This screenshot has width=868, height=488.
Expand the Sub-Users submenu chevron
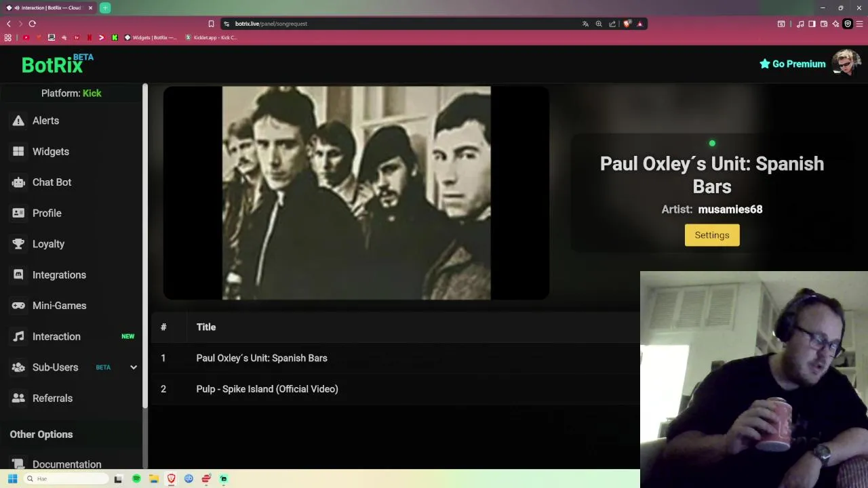134,367
